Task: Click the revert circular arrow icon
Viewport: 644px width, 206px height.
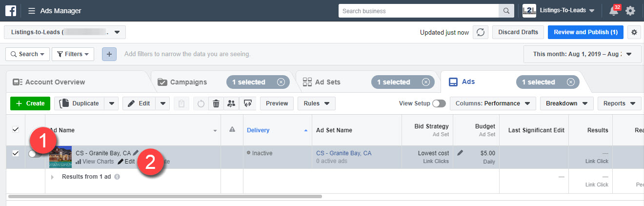Action: coord(201,103)
